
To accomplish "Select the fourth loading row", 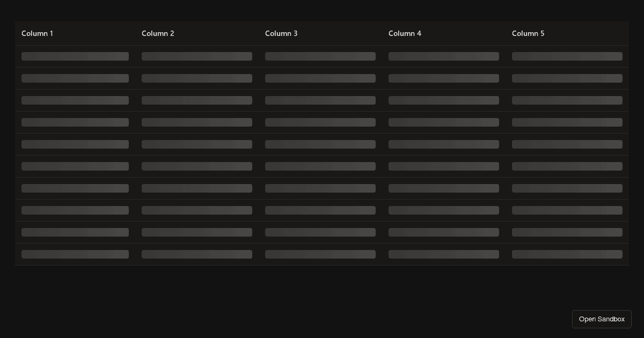I will pyautogui.click(x=322, y=122).
